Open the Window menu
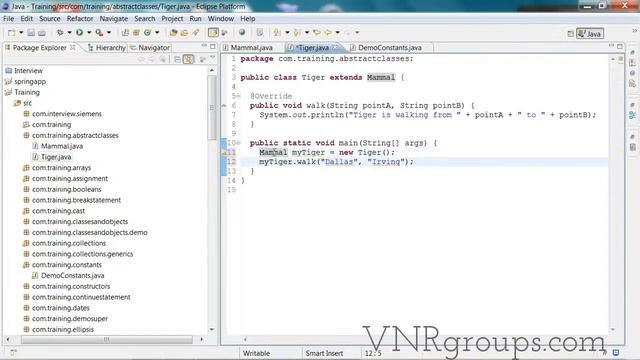This screenshot has height=360, width=640. click(220, 19)
